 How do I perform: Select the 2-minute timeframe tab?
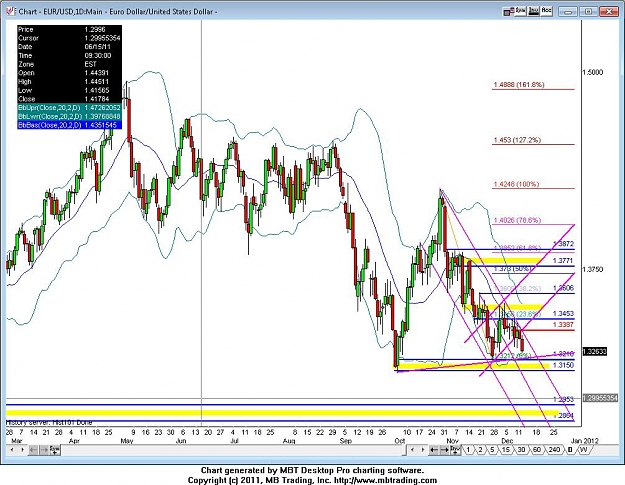tap(480, 450)
